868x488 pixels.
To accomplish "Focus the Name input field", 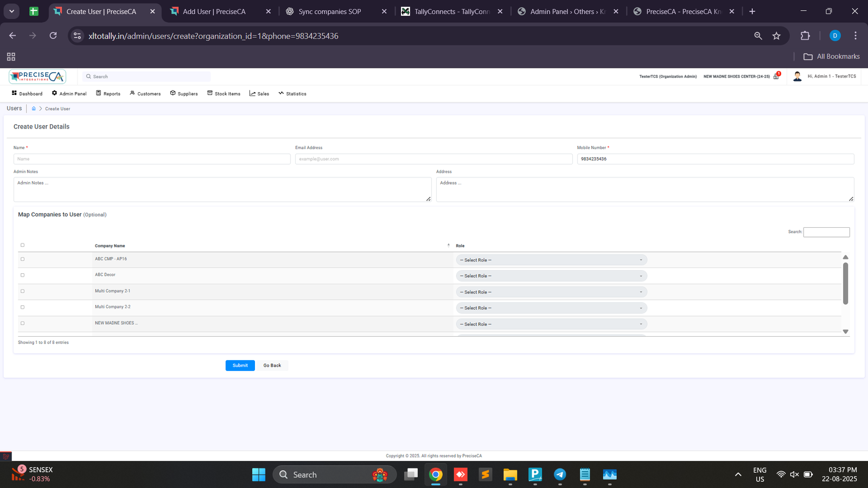I will 152,159.
